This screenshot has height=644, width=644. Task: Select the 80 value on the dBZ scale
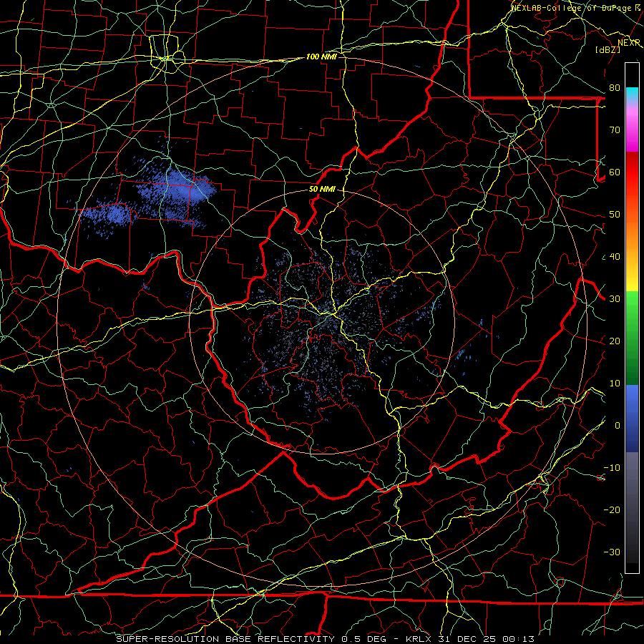(x=615, y=88)
